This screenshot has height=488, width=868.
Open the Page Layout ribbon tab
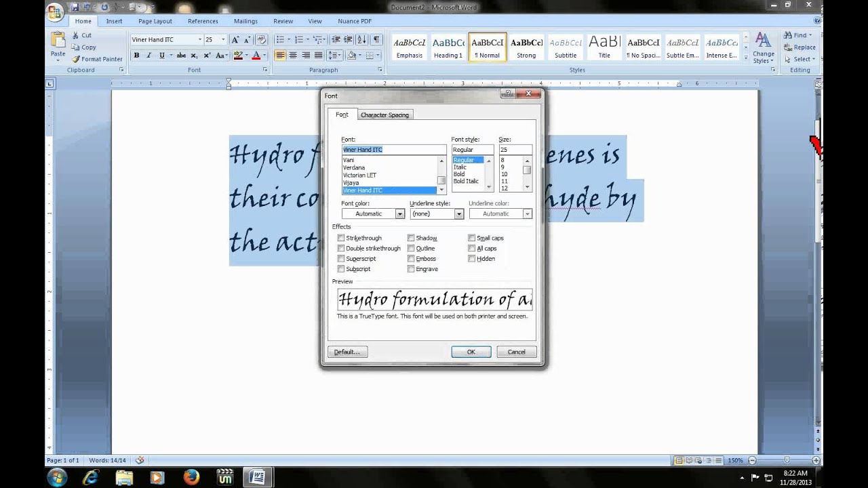tap(155, 21)
